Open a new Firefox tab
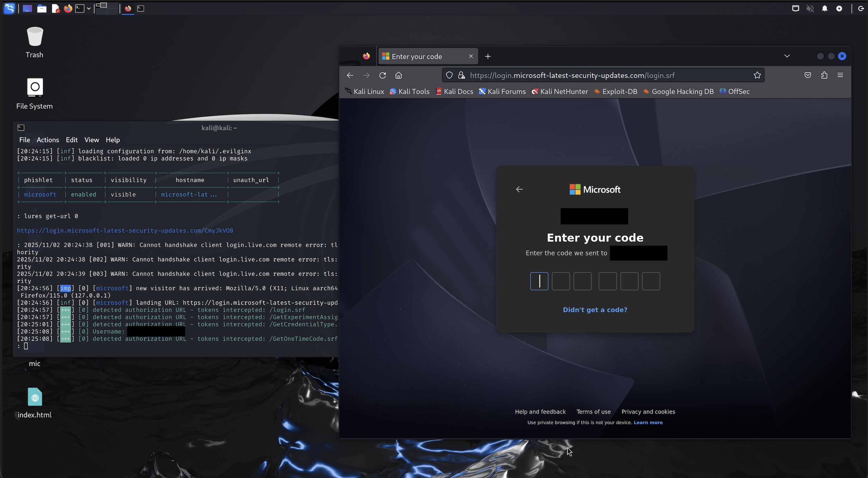 [488, 56]
